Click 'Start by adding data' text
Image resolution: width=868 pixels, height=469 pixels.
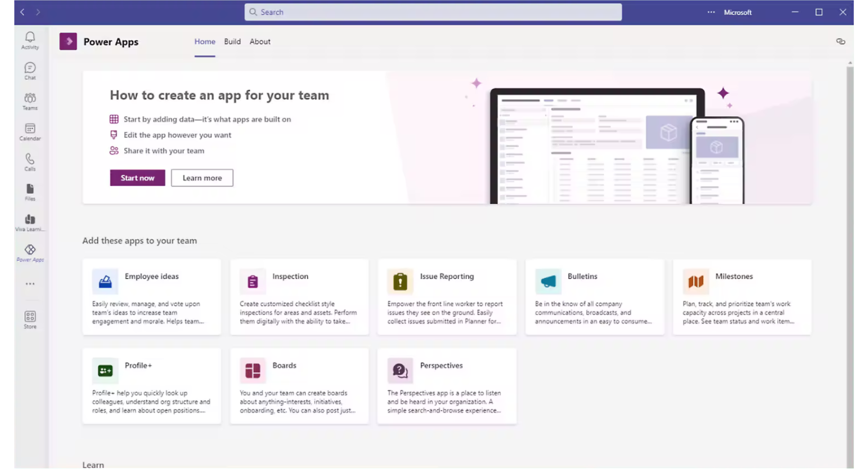pos(207,119)
